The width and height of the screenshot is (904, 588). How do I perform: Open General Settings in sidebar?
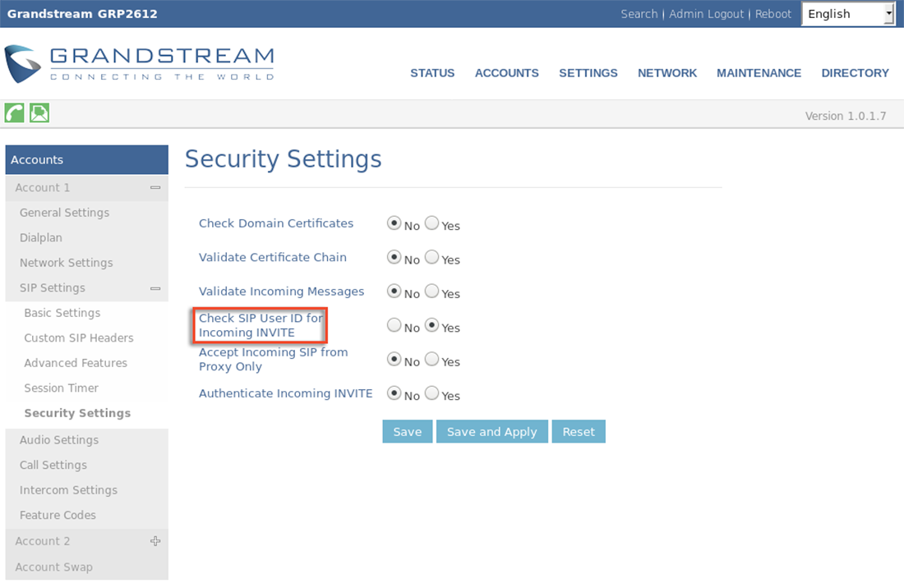click(x=65, y=213)
